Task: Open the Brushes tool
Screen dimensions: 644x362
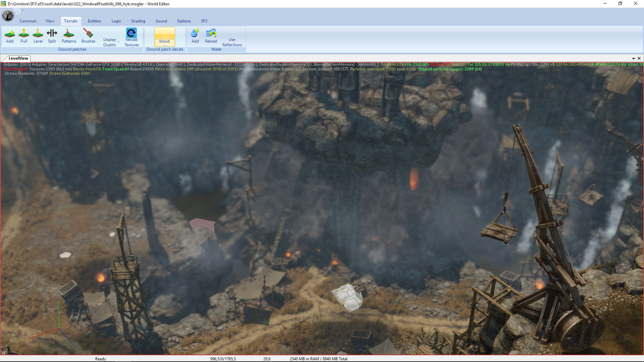Action: click(x=88, y=36)
